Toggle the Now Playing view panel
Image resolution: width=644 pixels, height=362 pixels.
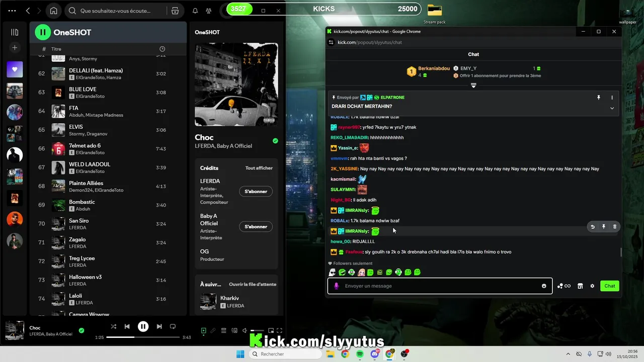click(x=203, y=330)
